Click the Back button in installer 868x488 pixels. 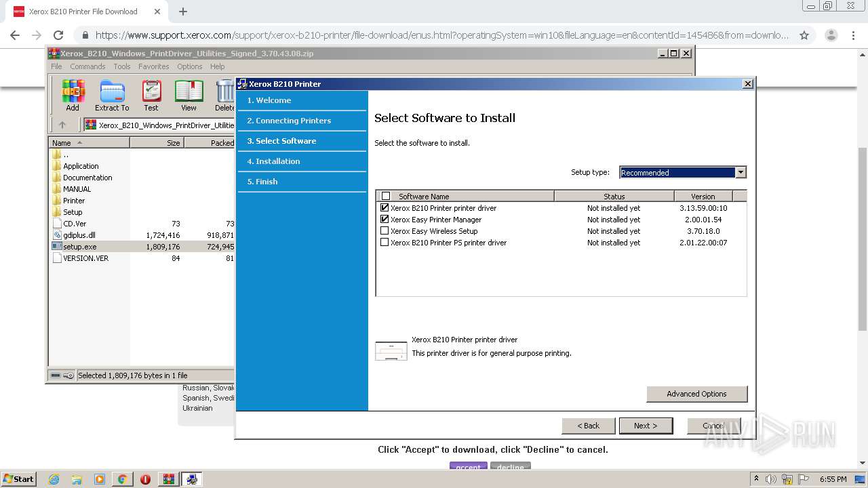tap(588, 426)
